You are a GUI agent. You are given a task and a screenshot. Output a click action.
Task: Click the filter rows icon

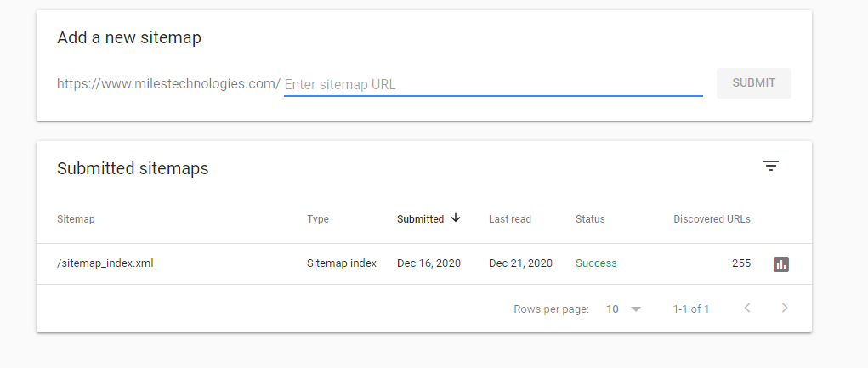[x=771, y=166]
